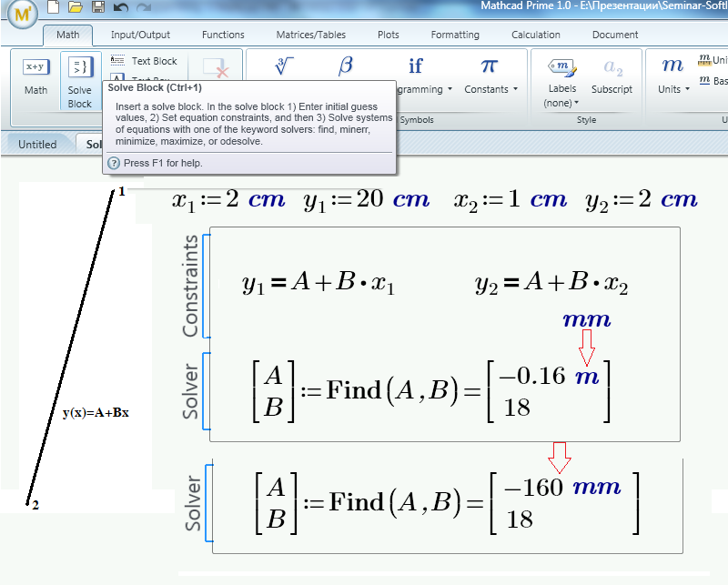Viewport: 728px width, 585px height.
Task: Switch to the Math ribbon tab
Action: point(67,35)
